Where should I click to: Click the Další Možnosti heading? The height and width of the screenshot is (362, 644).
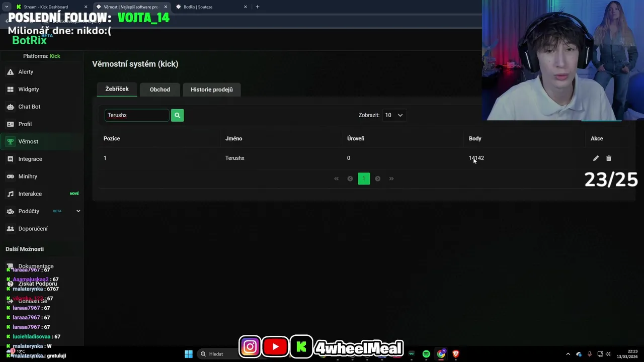pos(25,249)
